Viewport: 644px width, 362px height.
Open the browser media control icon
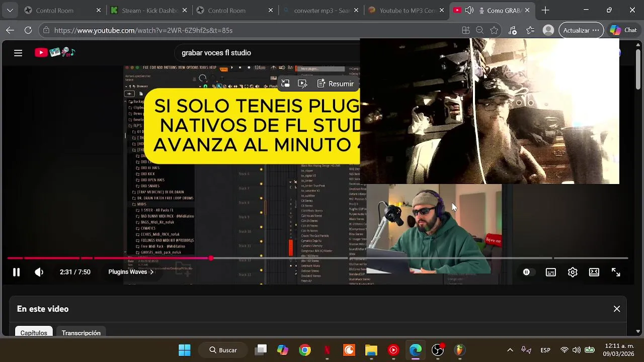coord(512,30)
